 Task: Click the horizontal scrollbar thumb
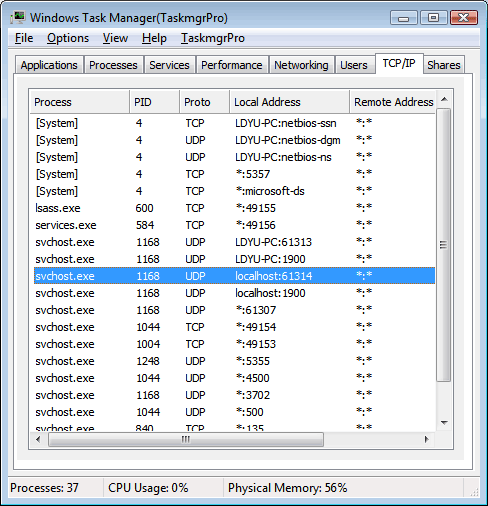(x=186, y=439)
